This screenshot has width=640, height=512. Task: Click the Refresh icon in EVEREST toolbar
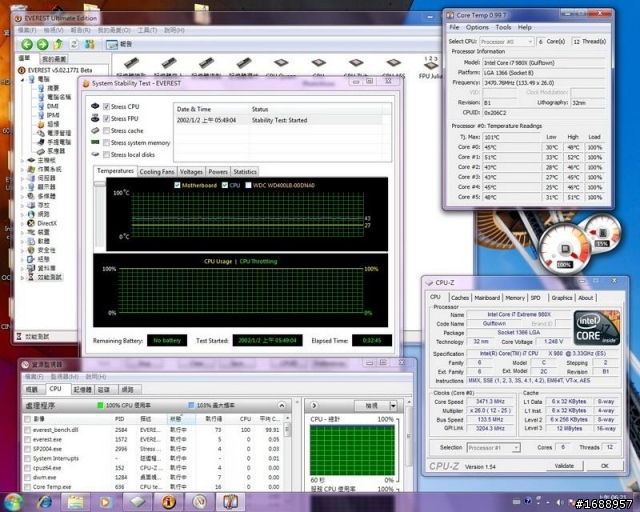74,44
